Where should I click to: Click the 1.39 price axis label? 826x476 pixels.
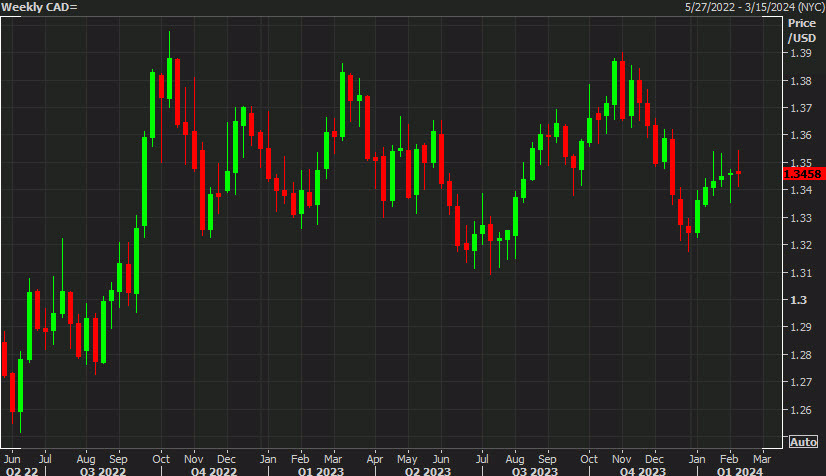(x=801, y=53)
